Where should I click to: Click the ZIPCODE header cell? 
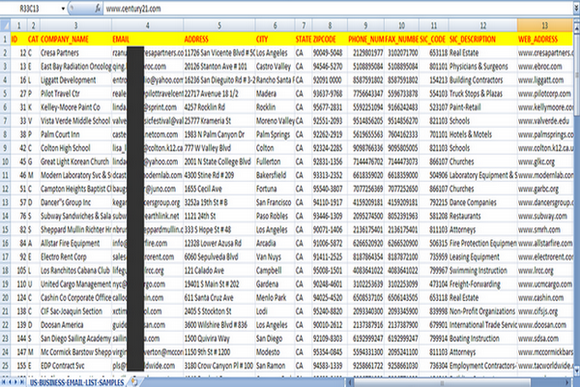coord(330,39)
